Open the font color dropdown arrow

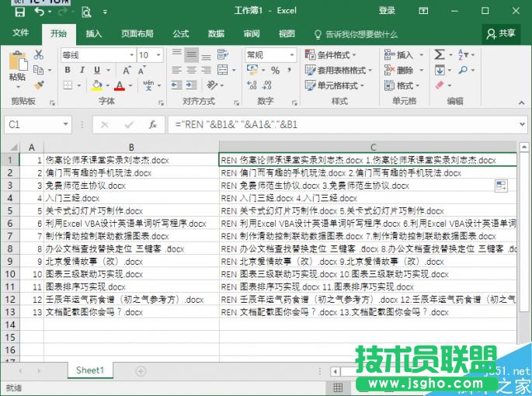130,85
